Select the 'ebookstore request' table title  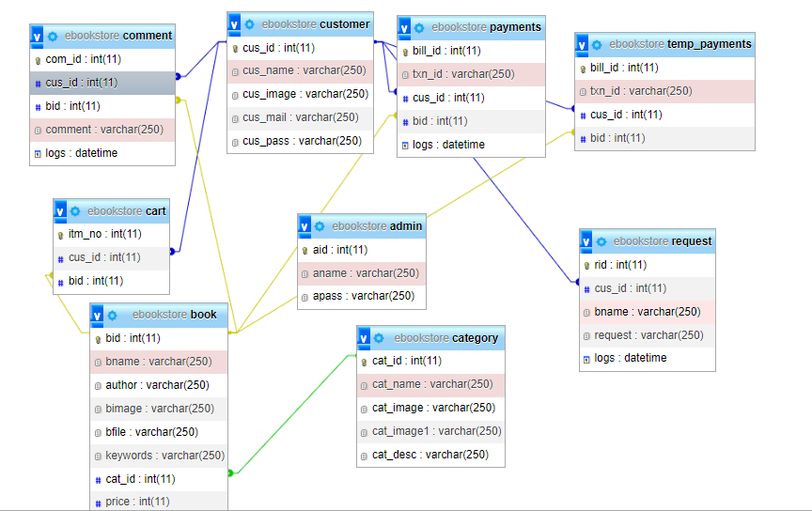pyautogui.click(x=663, y=241)
